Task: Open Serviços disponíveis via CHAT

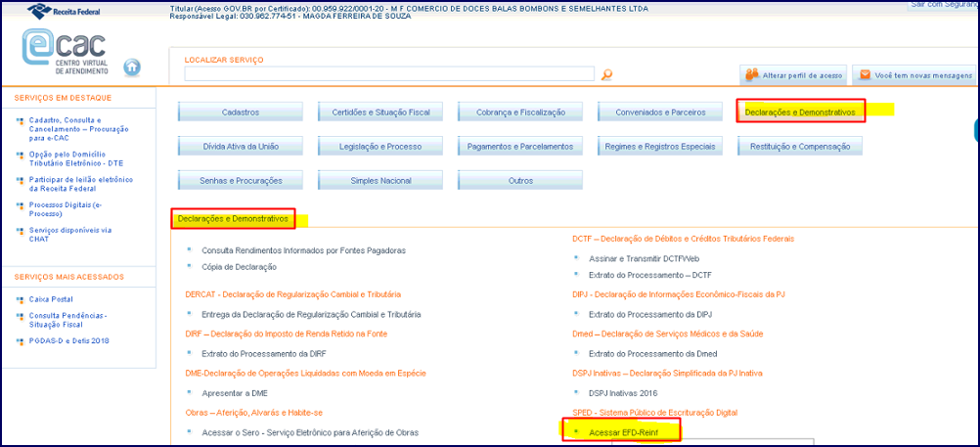Action: (x=70, y=235)
